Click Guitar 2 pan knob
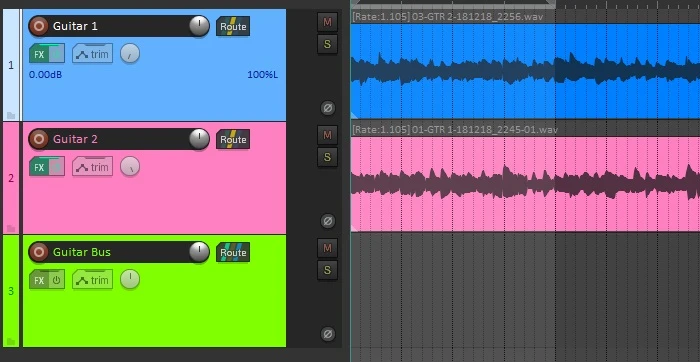The width and height of the screenshot is (700, 362). pyautogui.click(x=130, y=167)
